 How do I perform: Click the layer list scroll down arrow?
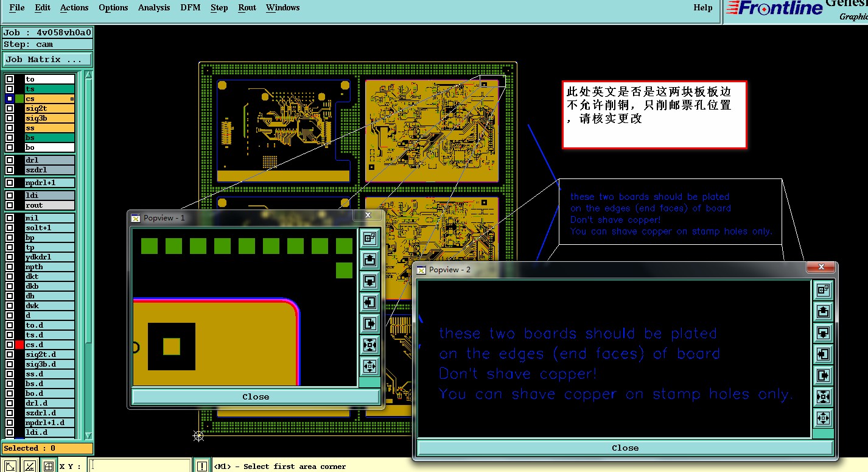89,435
